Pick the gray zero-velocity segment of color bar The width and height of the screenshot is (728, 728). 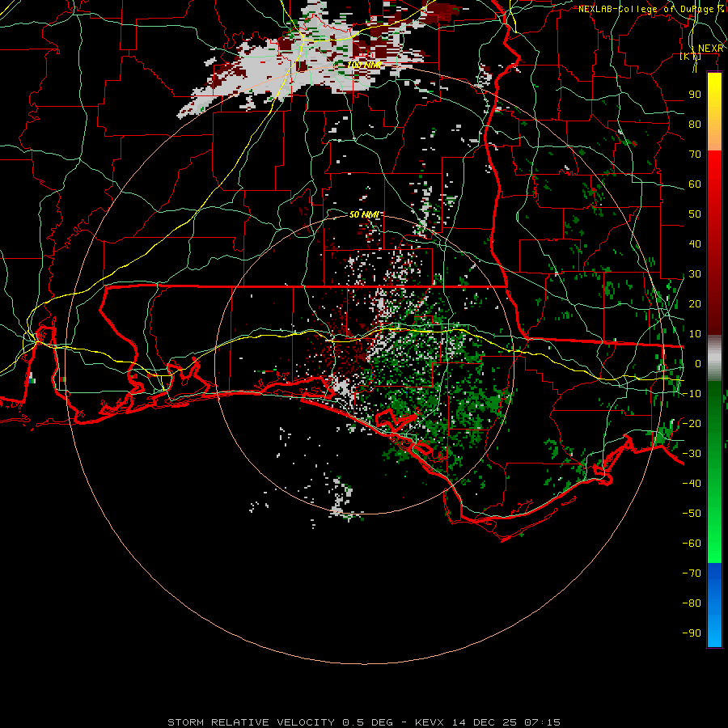(x=714, y=358)
